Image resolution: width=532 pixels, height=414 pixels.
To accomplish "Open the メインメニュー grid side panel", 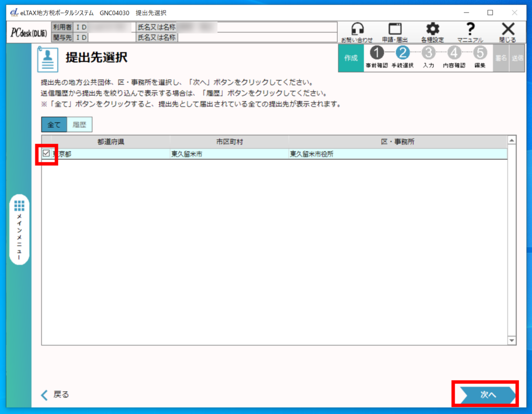I will pos(19,230).
